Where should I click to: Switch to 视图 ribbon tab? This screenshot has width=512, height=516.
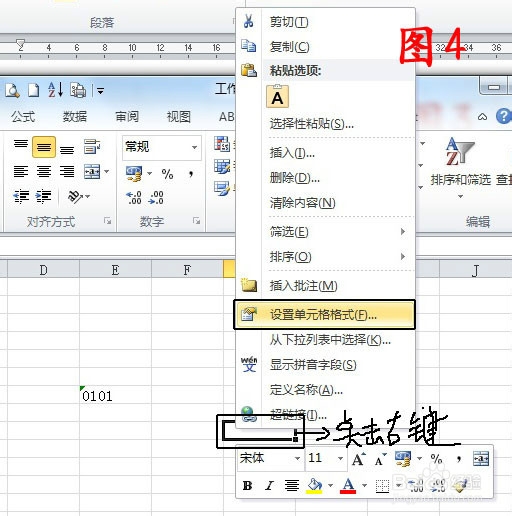pyautogui.click(x=179, y=117)
